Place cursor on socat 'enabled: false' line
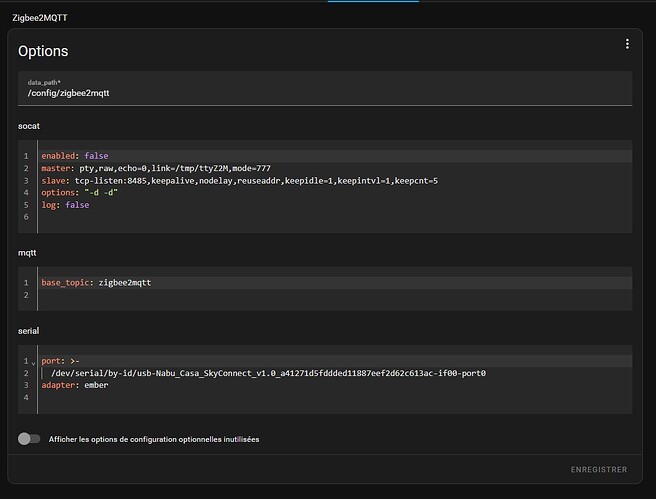This screenshot has height=499, width=656. click(75, 156)
